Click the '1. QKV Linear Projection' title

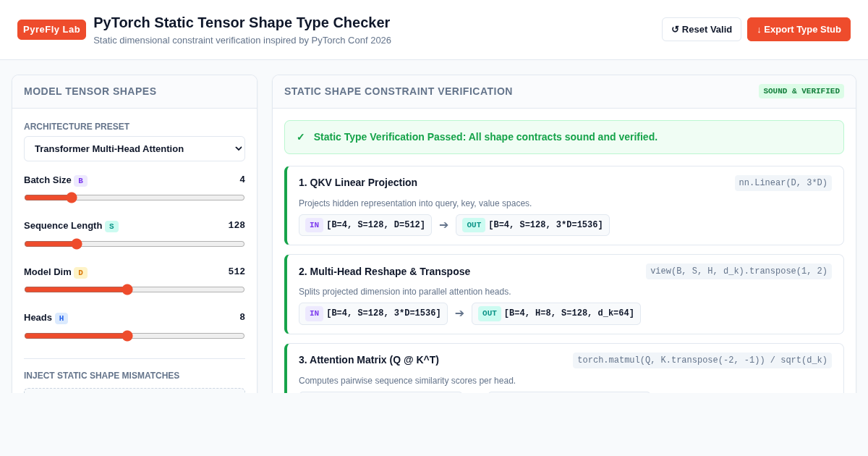(358, 182)
